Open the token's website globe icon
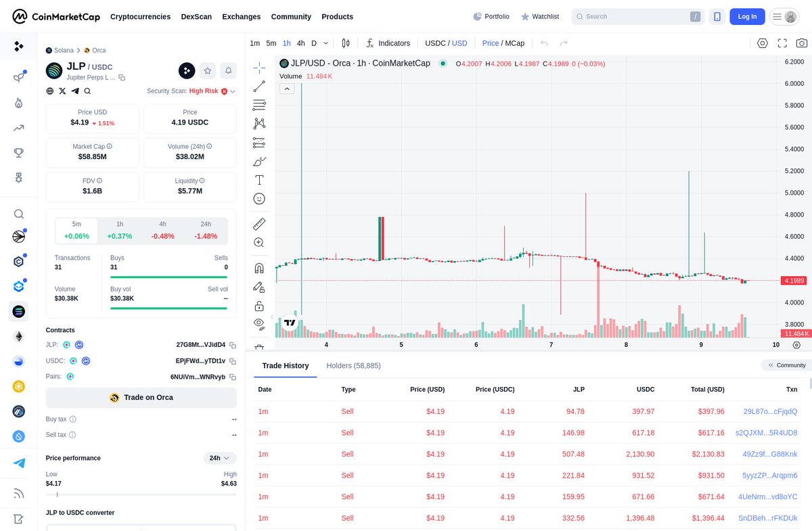The height and width of the screenshot is (531, 812). click(x=50, y=91)
